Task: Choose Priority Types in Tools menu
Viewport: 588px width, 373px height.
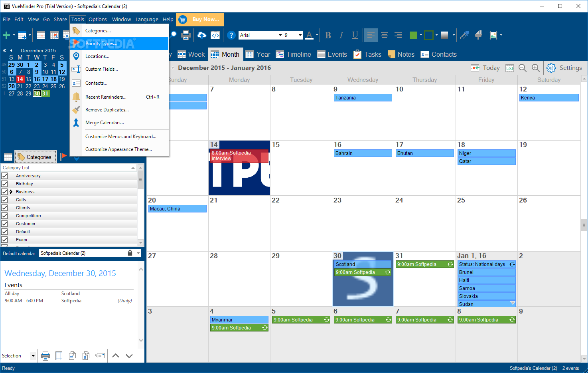Action: tap(119, 44)
